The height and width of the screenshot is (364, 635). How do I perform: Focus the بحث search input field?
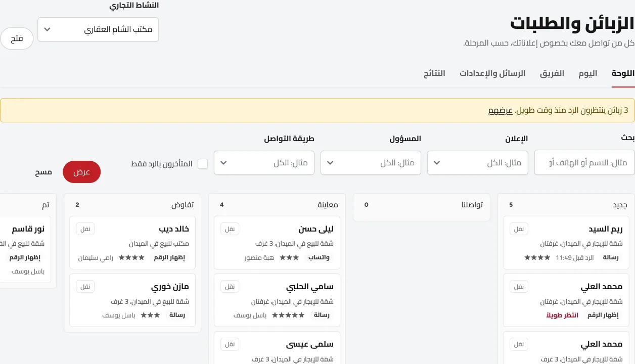coord(584,163)
